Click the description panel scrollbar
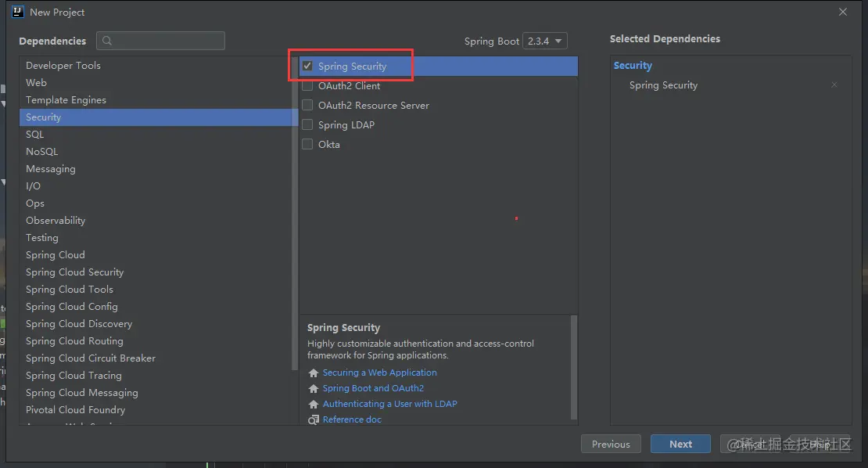The image size is (868, 468). tap(573, 367)
